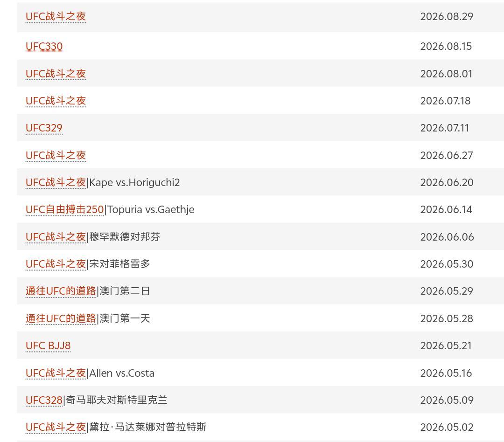504x442 pixels.
Task: Select the date 2026.05.29
Action: (x=447, y=291)
